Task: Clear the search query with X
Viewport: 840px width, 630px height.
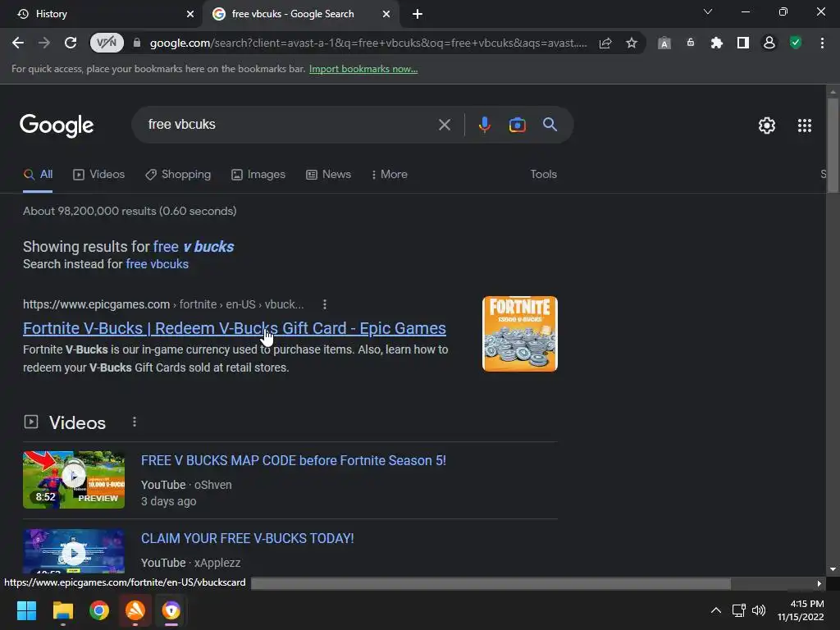Action: click(x=445, y=125)
